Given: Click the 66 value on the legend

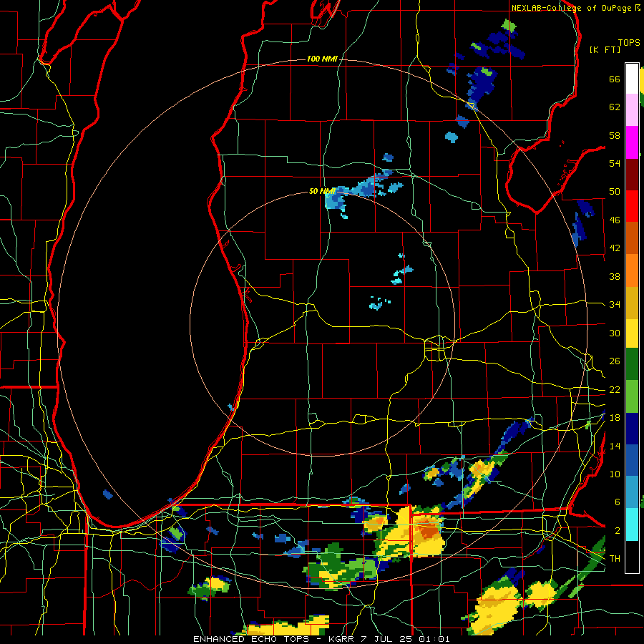Looking at the screenshot, I should click(615, 79).
